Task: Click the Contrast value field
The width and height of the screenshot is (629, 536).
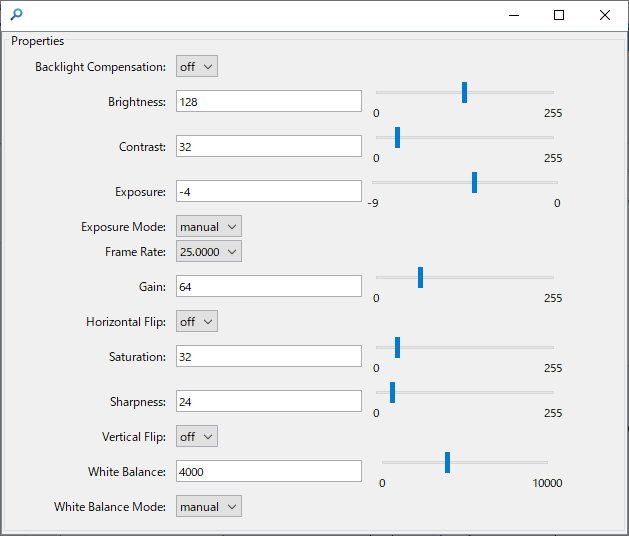Action: pos(269,146)
